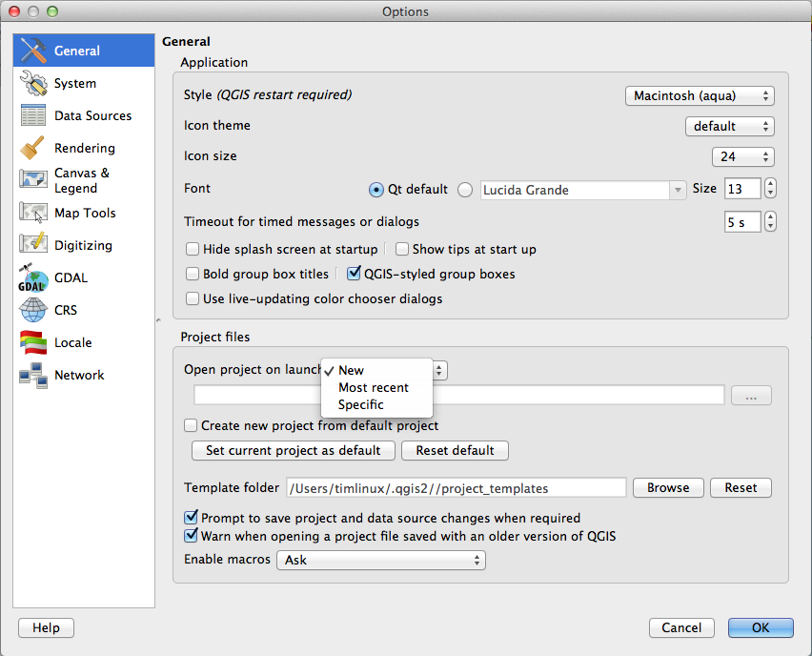Enable Hide splash screen at startup
Viewport: 812px width, 656px height.
pyautogui.click(x=193, y=250)
